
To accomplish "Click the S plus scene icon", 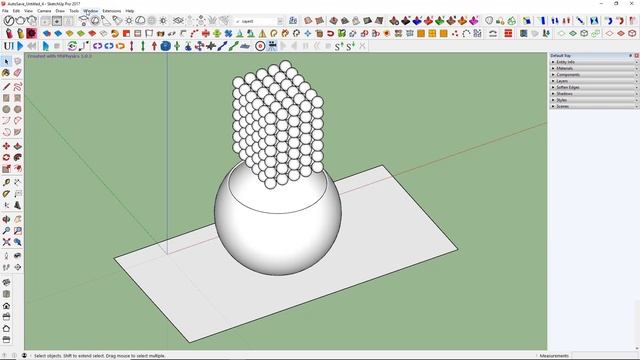I will click(339, 47).
